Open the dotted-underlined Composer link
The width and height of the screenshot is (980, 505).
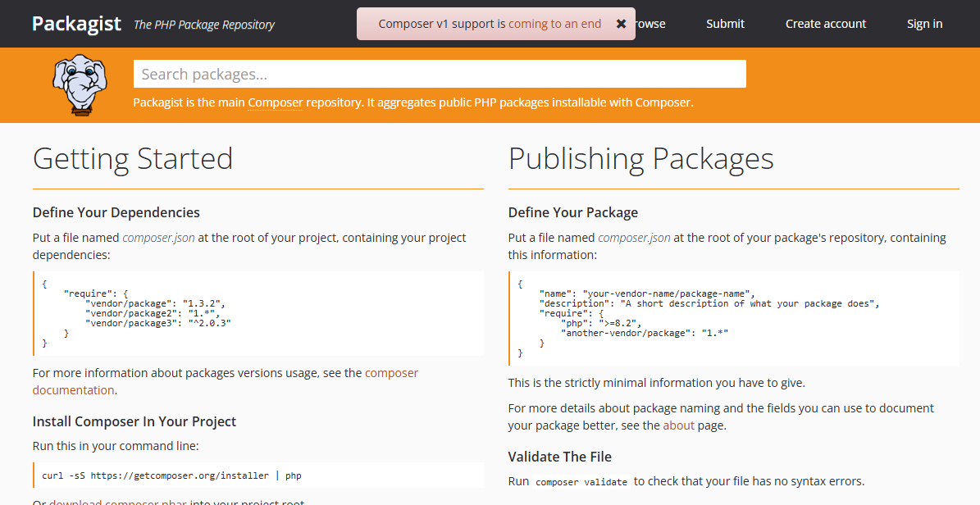click(276, 102)
